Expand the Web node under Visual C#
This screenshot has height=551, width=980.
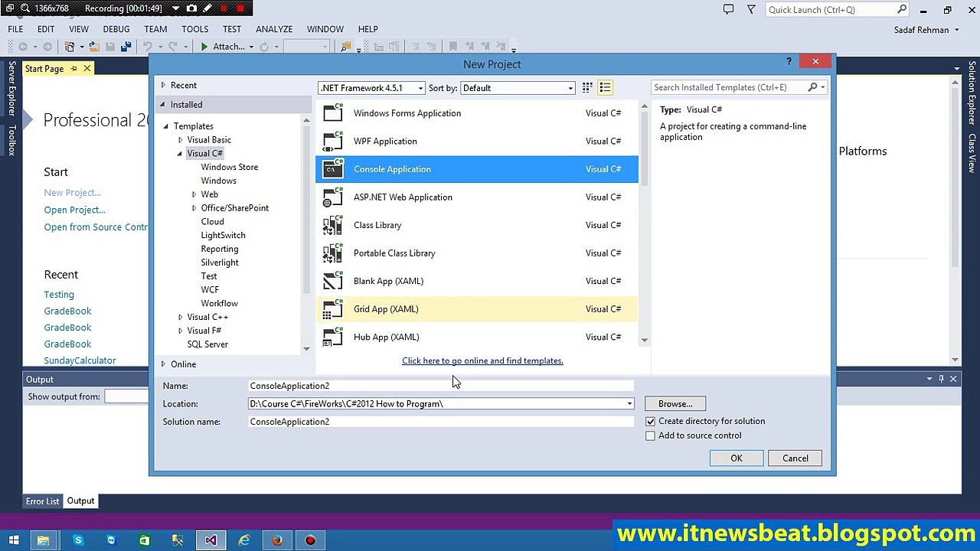coord(194,194)
